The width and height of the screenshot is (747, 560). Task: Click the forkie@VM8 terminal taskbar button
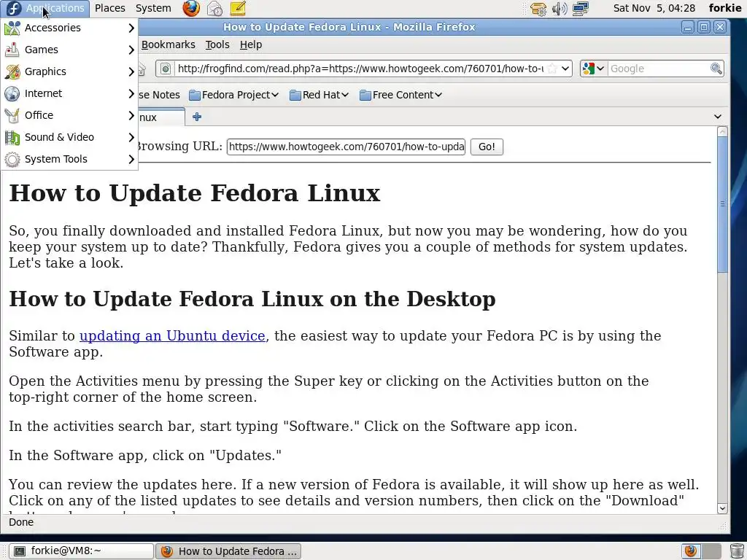(x=82, y=551)
